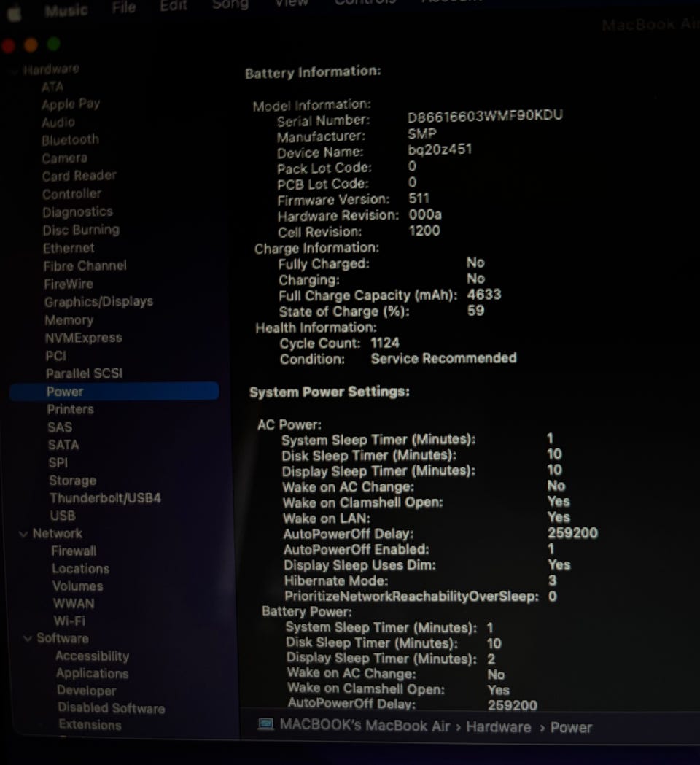Collapse the Network section chevron
Screen dimensions: 700x765
(23, 534)
